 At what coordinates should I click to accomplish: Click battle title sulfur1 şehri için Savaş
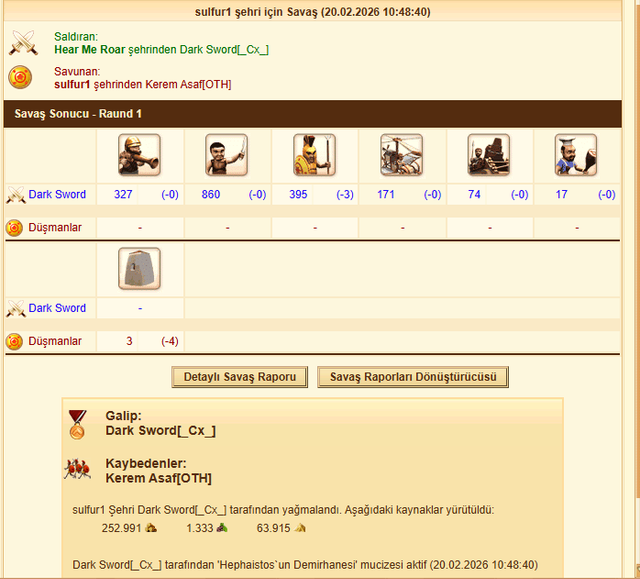click(313, 12)
